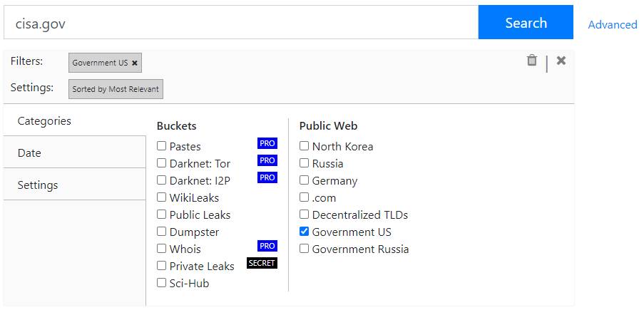This screenshot has height=310, width=644.
Task: Click the SECRET badge beside Private Leaks
Action: pyautogui.click(x=262, y=263)
